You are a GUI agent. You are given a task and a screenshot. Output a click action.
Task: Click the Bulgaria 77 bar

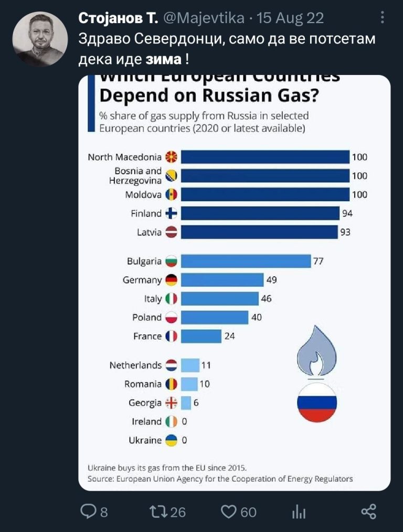pyautogui.click(x=246, y=261)
